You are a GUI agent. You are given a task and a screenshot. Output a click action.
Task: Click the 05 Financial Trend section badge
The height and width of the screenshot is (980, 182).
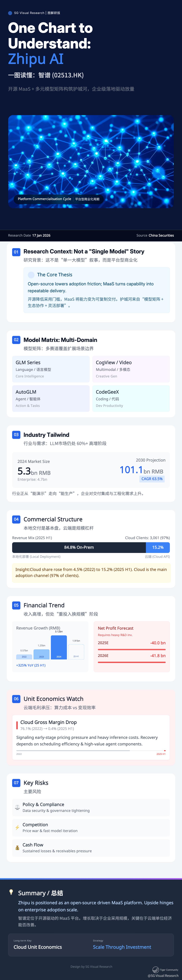click(x=16, y=605)
